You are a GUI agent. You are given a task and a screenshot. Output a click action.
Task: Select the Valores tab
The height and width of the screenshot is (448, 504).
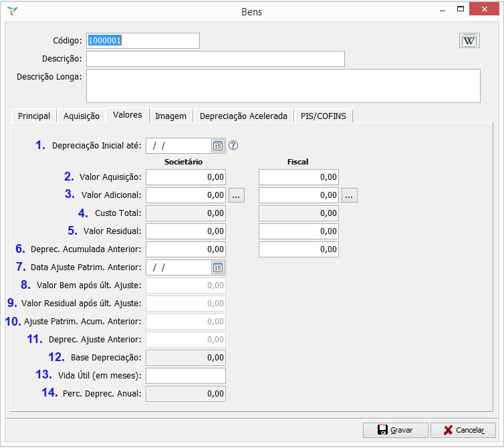(x=127, y=115)
